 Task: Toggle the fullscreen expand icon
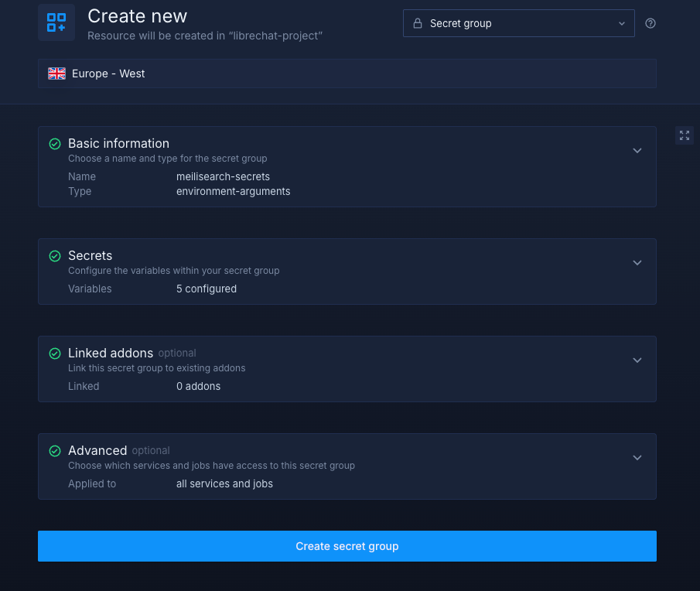click(x=685, y=135)
